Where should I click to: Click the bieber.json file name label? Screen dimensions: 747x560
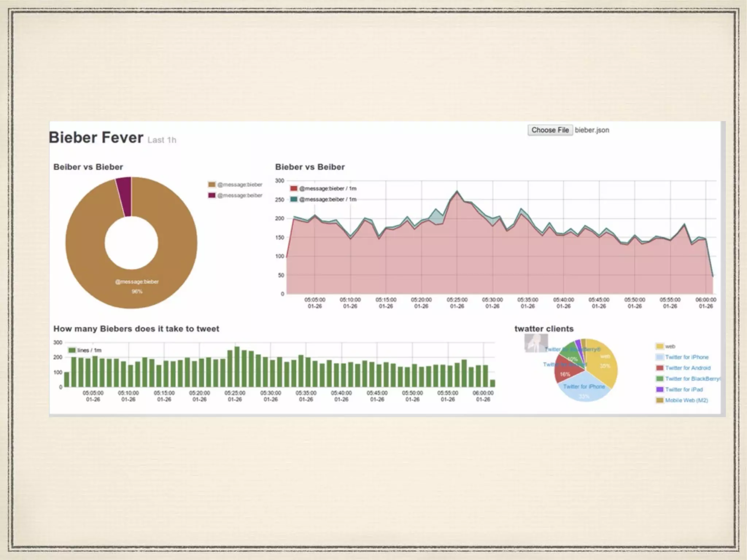[x=592, y=130]
